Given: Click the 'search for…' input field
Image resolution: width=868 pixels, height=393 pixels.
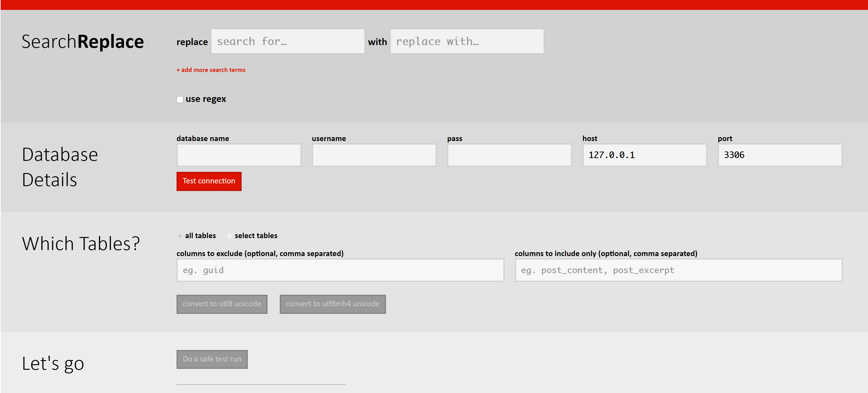Looking at the screenshot, I should pyautogui.click(x=288, y=41).
